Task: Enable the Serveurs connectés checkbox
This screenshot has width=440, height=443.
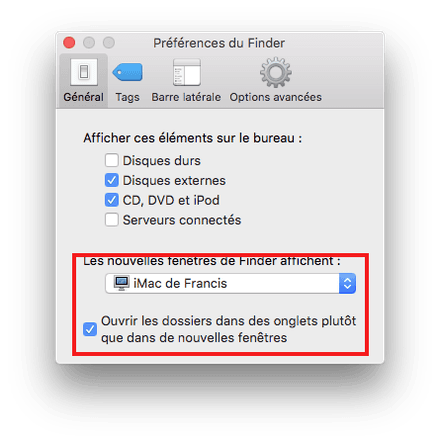Action: click(112, 220)
